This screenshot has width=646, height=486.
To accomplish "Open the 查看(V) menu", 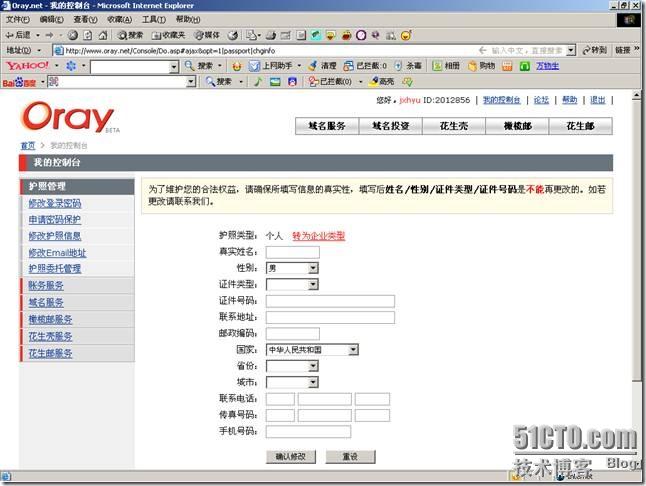I will (x=85, y=19).
